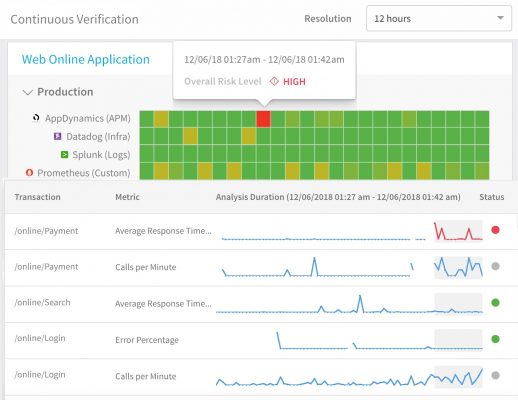Click gray status dot for Payment Calls per Minute
518x400 pixels.
495,266
